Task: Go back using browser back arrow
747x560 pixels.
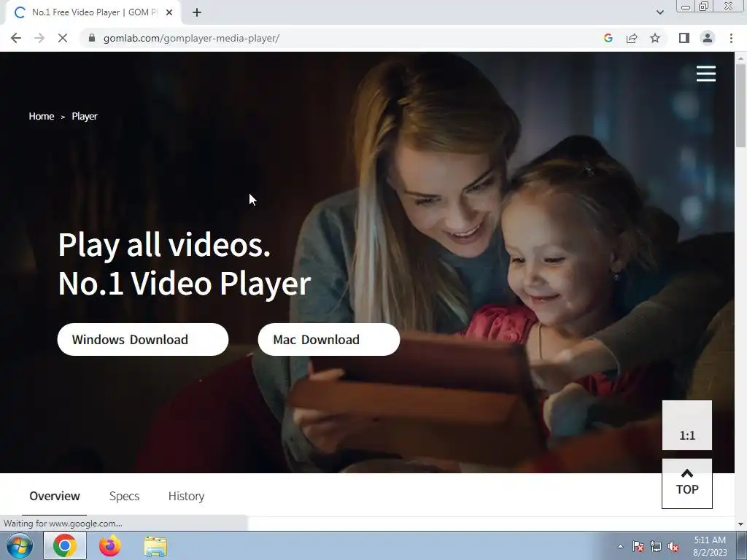Action: coord(16,38)
